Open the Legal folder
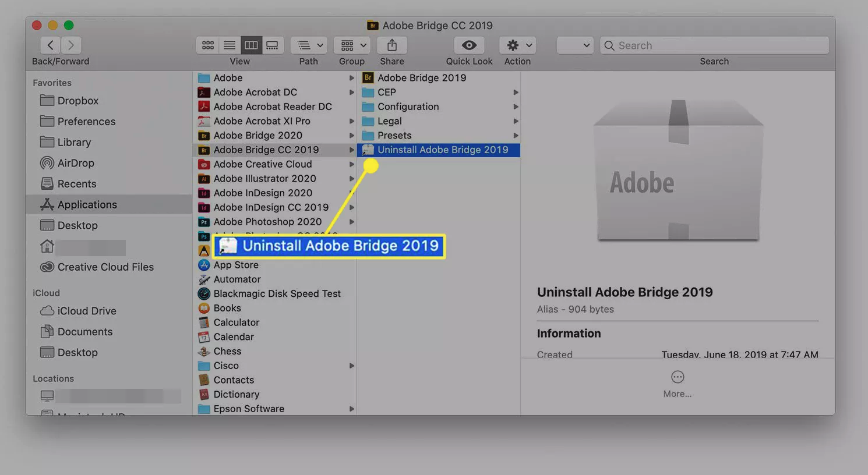Image resolution: width=868 pixels, height=475 pixels. point(439,121)
